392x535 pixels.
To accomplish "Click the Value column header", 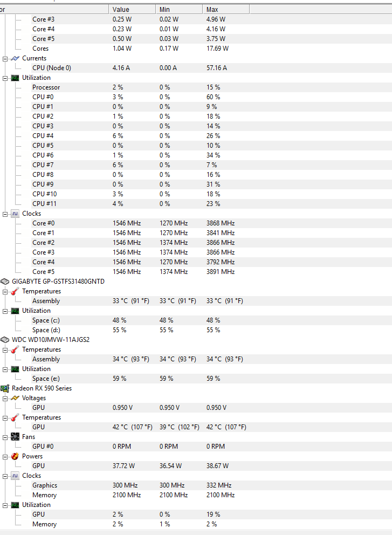I will [132, 9].
